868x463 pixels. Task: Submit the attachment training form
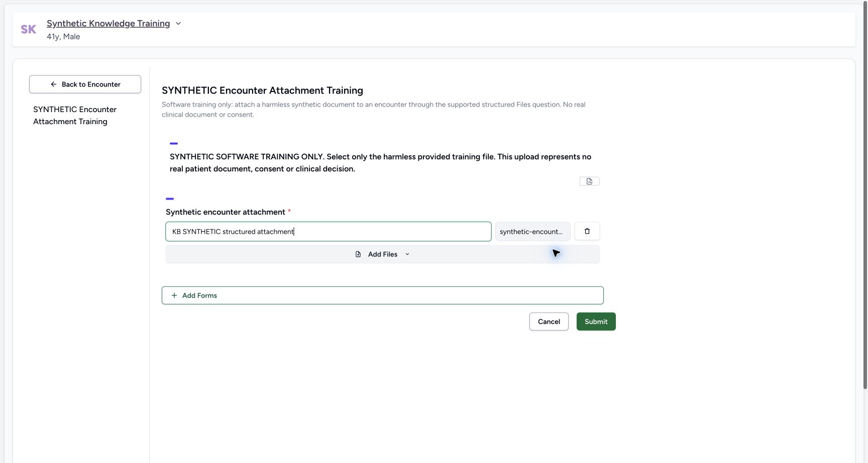pyautogui.click(x=596, y=322)
